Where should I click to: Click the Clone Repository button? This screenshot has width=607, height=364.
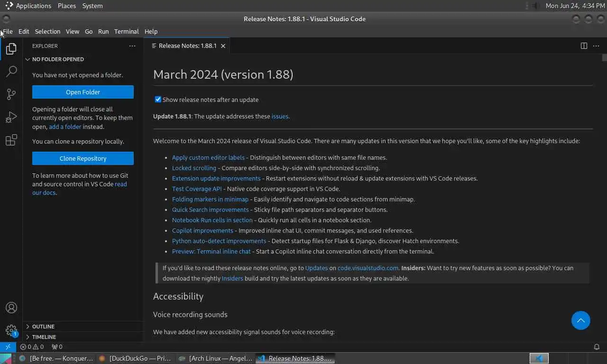83,158
